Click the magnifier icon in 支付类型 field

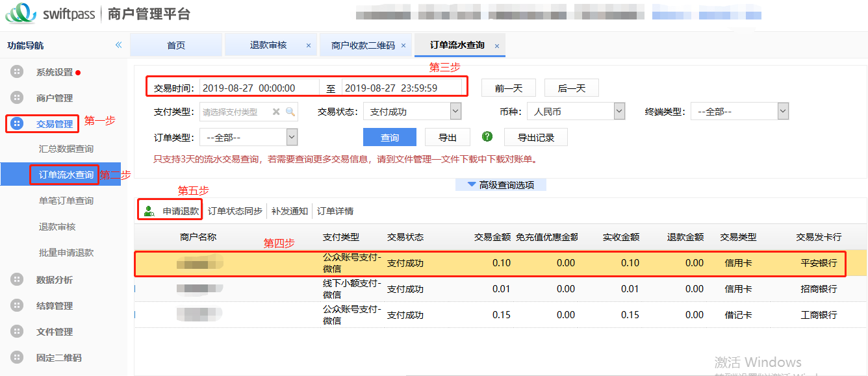click(290, 112)
